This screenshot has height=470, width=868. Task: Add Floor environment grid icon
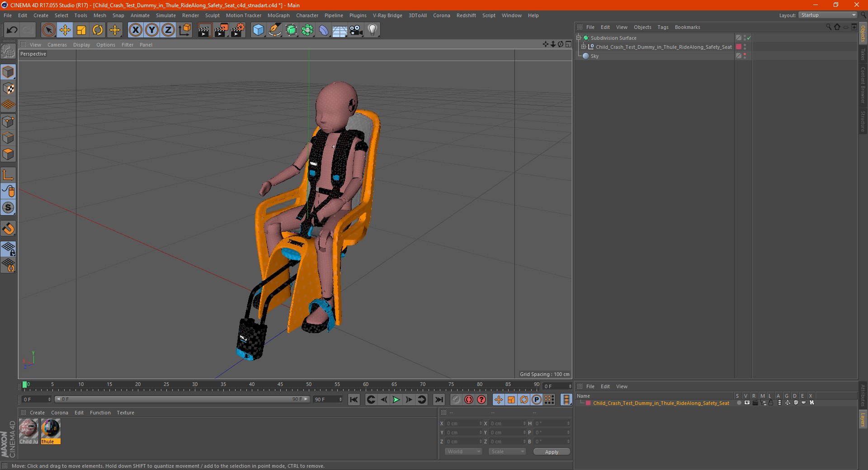click(x=340, y=30)
